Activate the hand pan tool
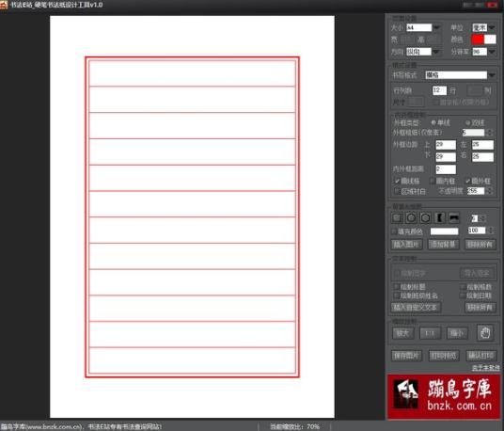This screenshot has height=431, width=504. pos(485,332)
